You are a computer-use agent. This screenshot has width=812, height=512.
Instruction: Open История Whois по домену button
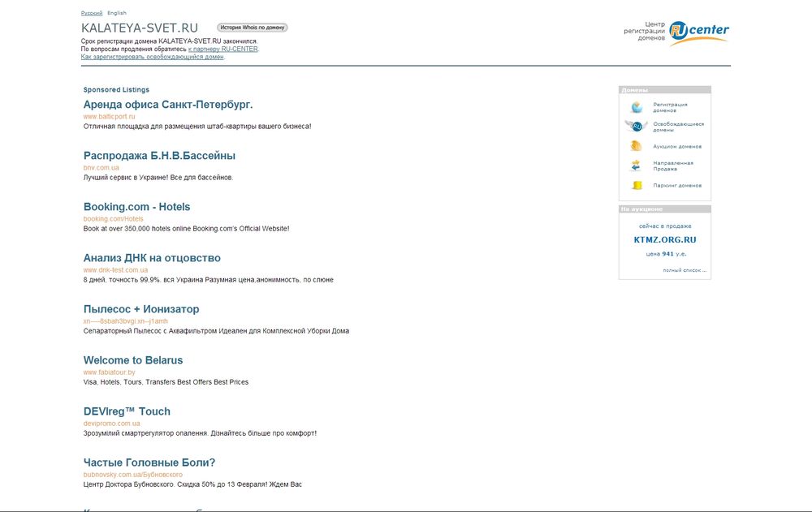pyautogui.click(x=253, y=28)
